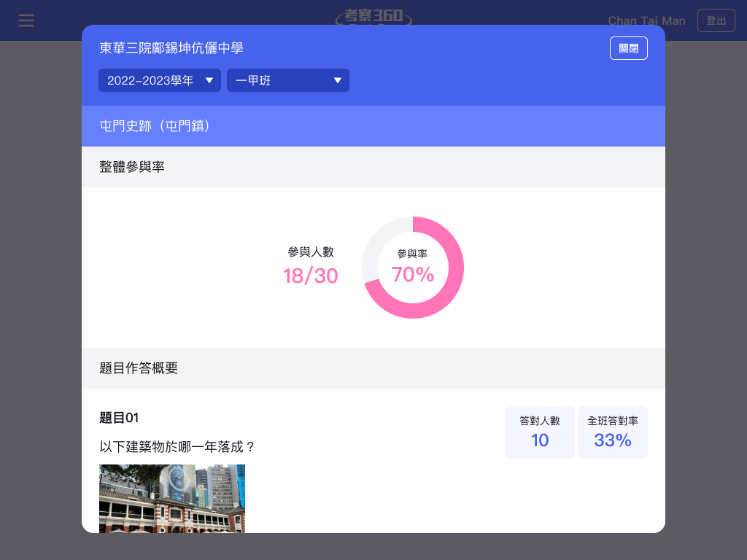Click the school name 東華三院鄺錫坤伉儷中學

[x=171, y=48]
